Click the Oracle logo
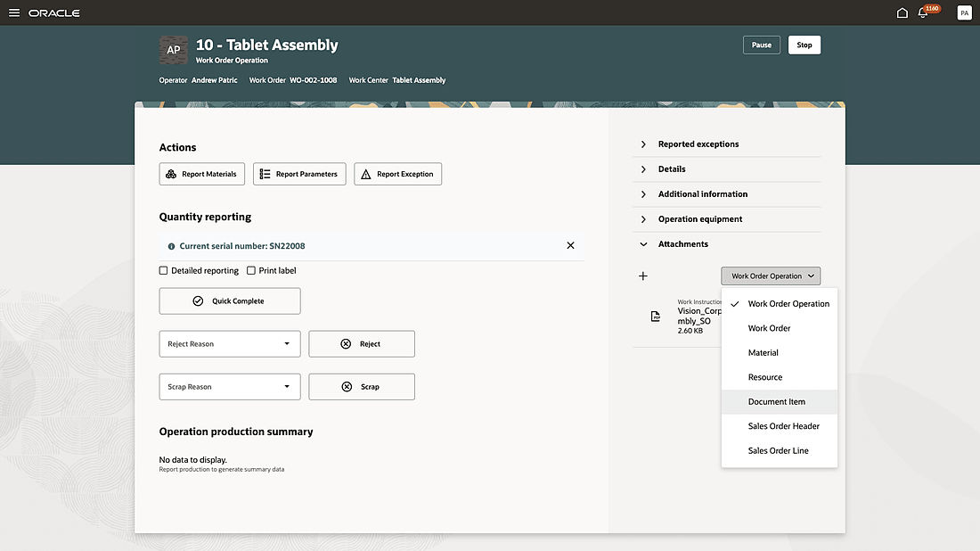980x551 pixels. click(x=54, y=13)
